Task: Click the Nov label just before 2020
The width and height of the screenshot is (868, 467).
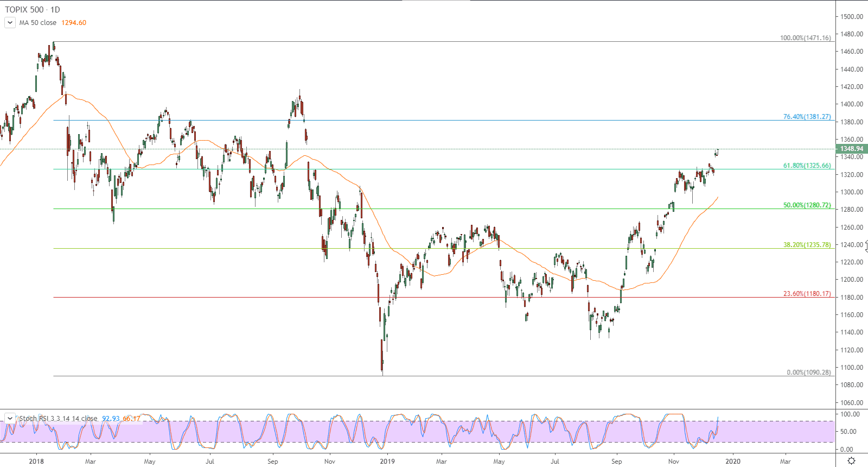Action: (x=674, y=462)
